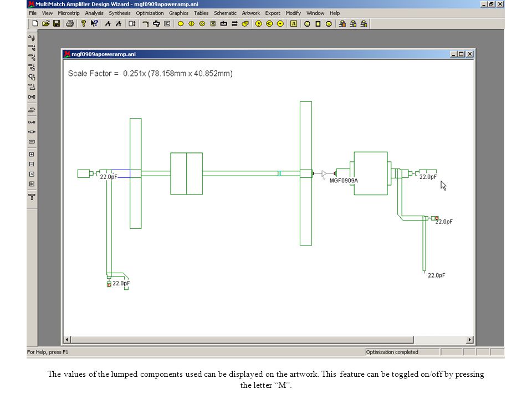
Task: Click the dumbbell connector sidebar icon
Action: pos(32,97)
